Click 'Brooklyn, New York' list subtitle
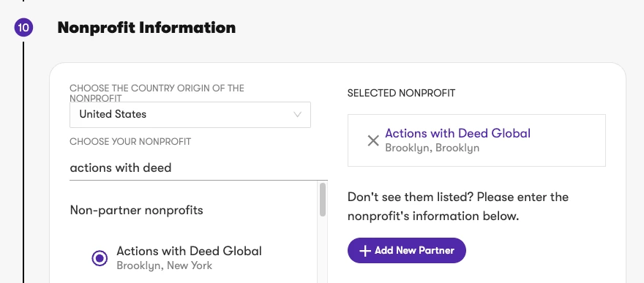Viewport: 644px width, 283px height. (x=164, y=265)
